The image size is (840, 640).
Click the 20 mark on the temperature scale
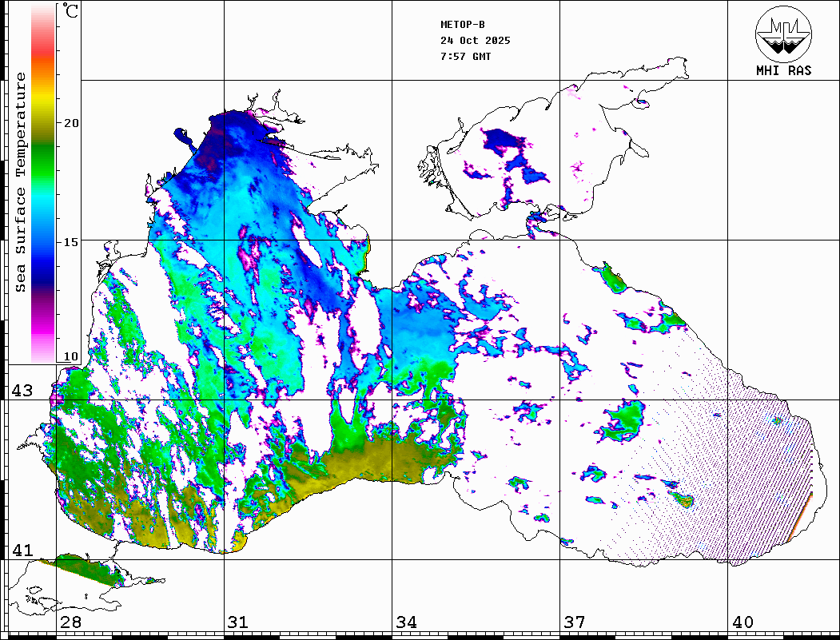[72, 122]
